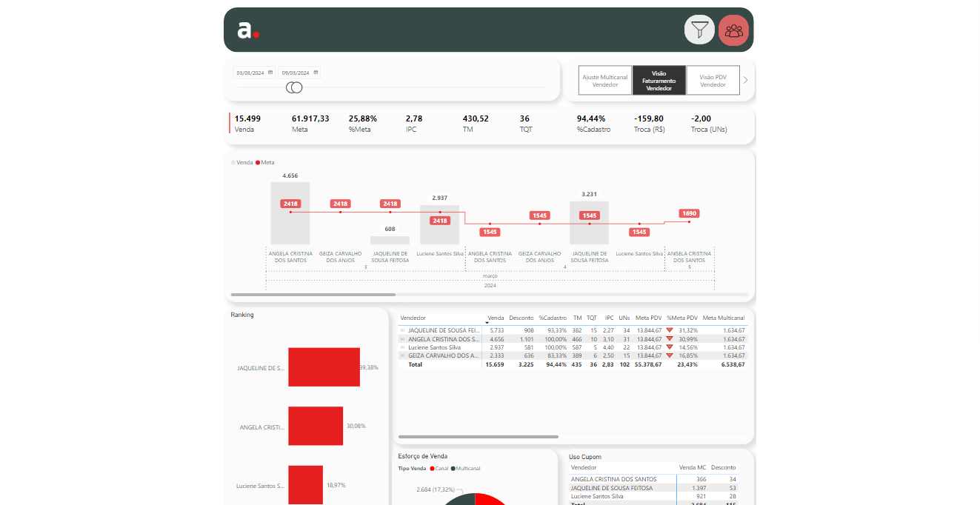Image resolution: width=980 pixels, height=505 pixels.
Task: Select the red ranking bar for Luciene Santos S...
Action: 306,485
